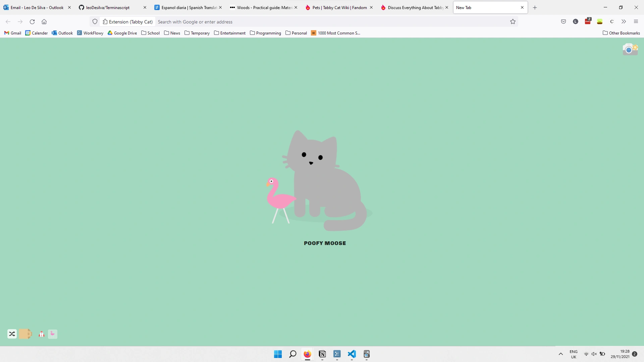
Task: Click the shield tracking protection toggle
Action: pyautogui.click(x=95, y=21)
